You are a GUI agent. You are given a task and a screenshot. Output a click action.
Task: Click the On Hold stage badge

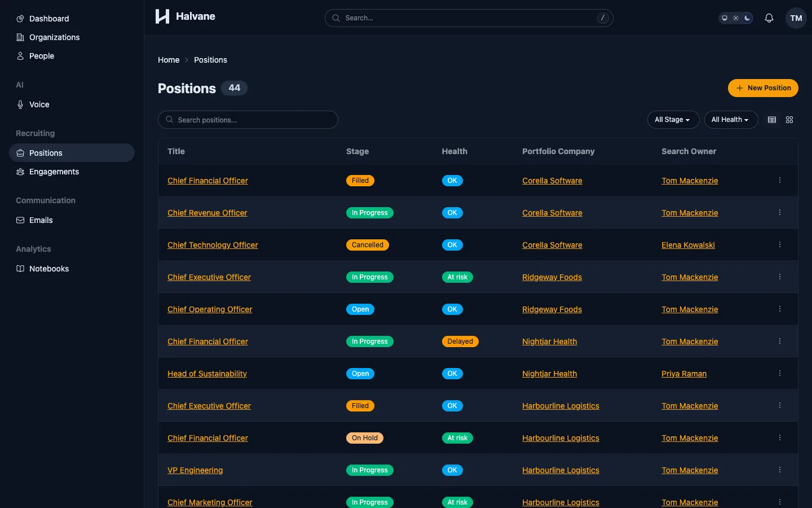365,438
